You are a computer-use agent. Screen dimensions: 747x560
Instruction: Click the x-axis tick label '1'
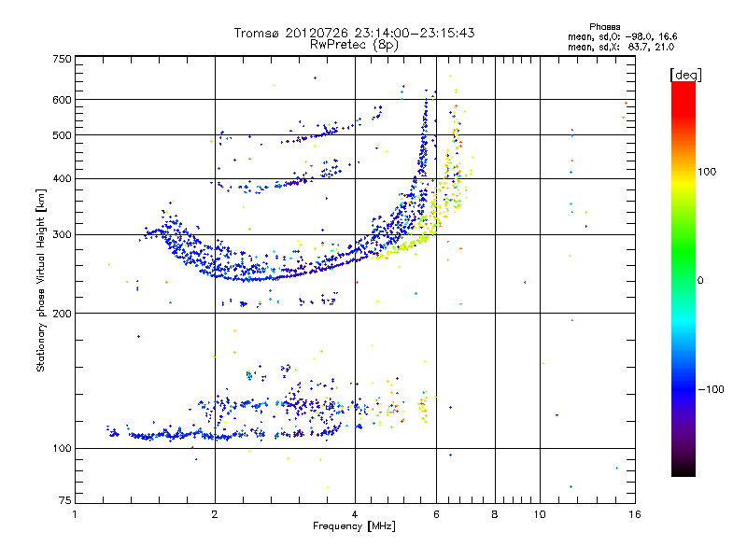point(75,514)
